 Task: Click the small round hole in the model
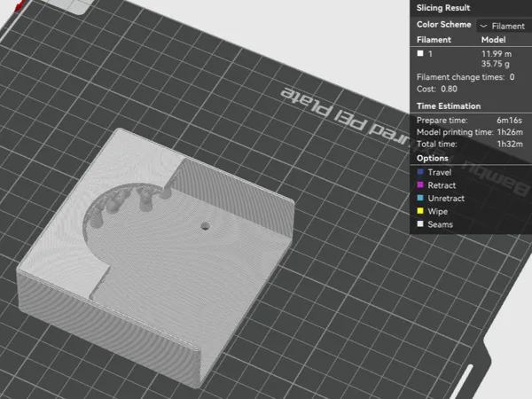[205, 226]
